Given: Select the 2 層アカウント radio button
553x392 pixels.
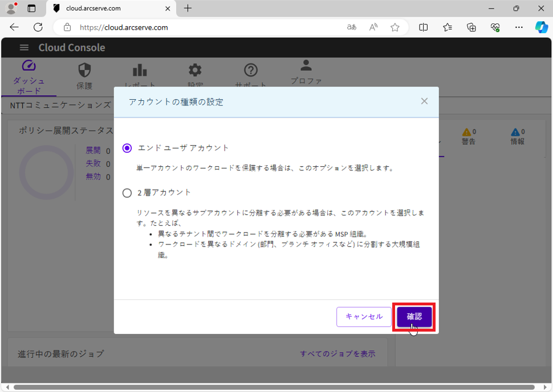Looking at the screenshot, I should pyautogui.click(x=127, y=193).
